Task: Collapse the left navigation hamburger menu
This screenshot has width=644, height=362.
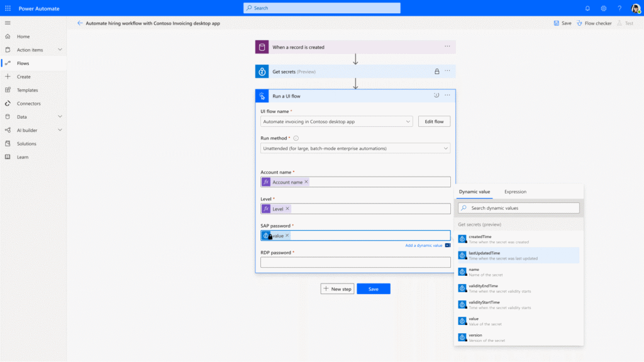Action: pyautogui.click(x=8, y=23)
